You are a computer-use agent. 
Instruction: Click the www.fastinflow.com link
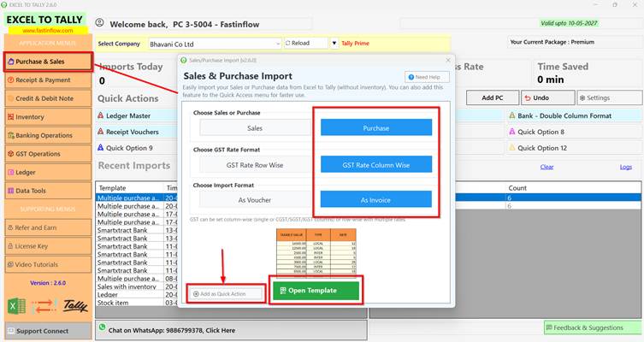48,31
